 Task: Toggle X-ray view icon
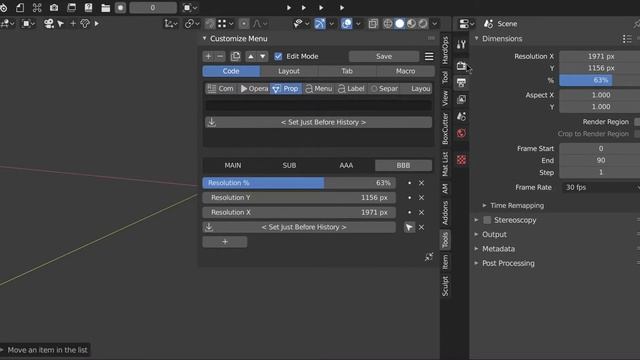(373, 24)
